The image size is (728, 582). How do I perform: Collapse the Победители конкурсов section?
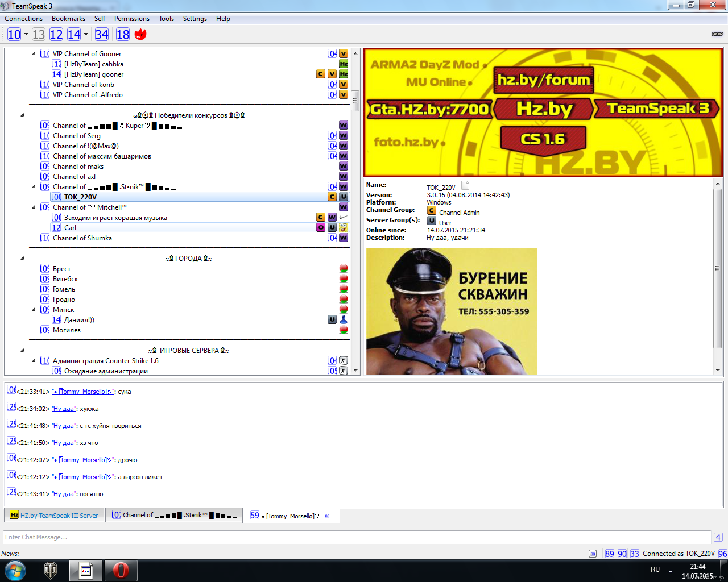click(23, 115)
